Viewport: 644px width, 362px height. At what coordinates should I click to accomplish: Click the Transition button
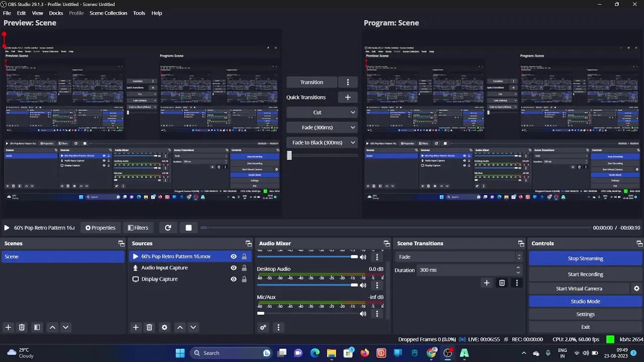[311, 82]
